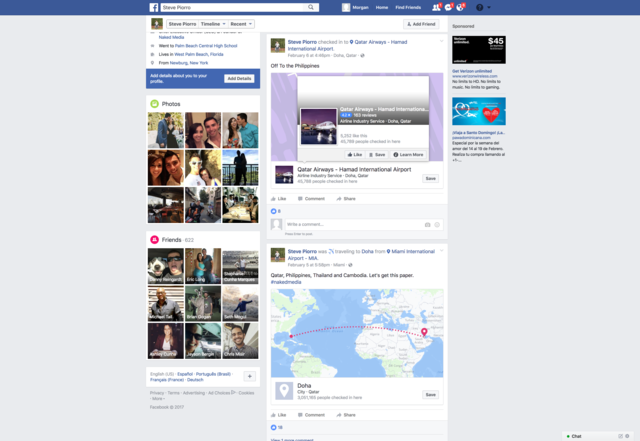640x441 pixels.
Task: Click Steve Piorro tab in profile bar
Action: (x=182, y=24)
